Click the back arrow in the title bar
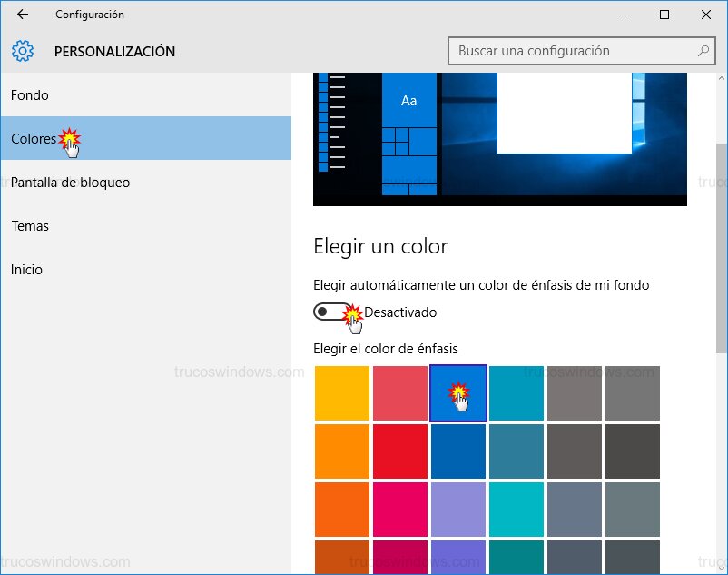728x575 pixels. pos(20,14)
